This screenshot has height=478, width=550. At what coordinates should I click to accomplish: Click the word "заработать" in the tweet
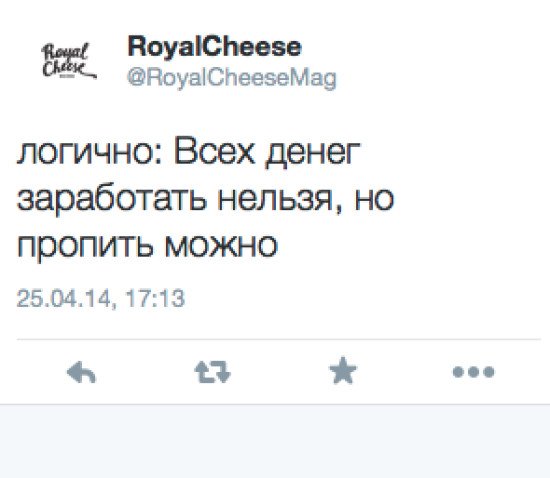pos(112,199)
